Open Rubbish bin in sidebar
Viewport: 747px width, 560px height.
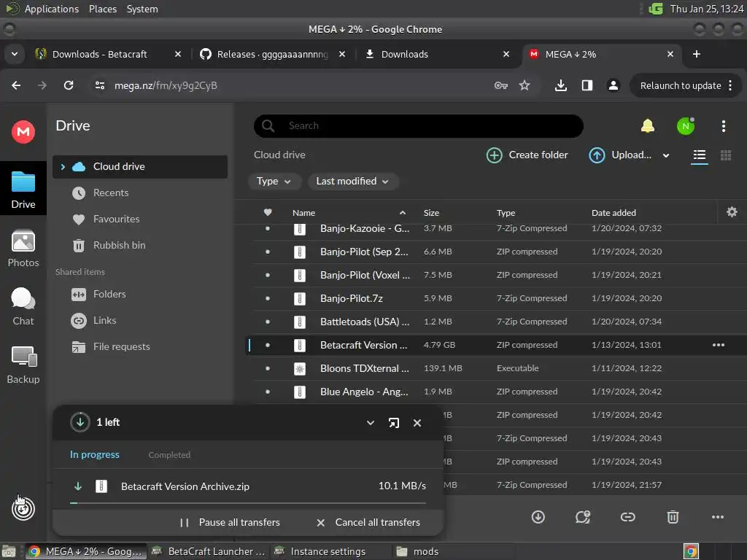coord(139,245)
